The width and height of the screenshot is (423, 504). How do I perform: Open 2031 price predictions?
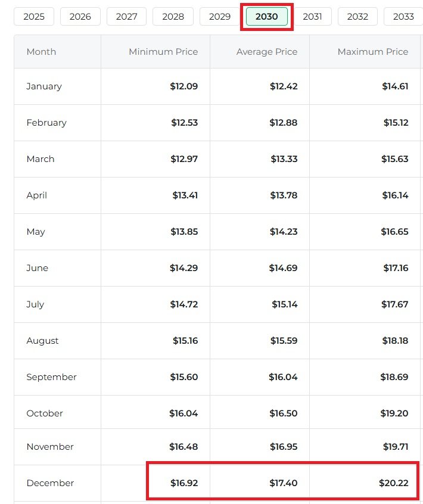pos(312,17)
